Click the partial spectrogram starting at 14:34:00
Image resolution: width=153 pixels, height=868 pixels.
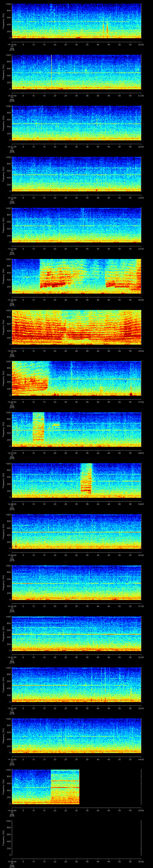click(45, 787)
